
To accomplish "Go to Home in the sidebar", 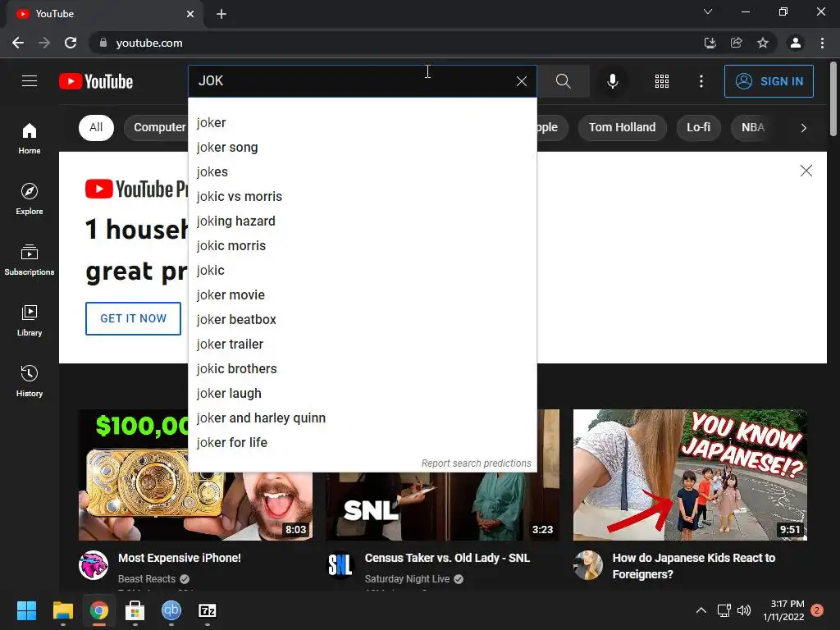I will [x=30, y=138].
